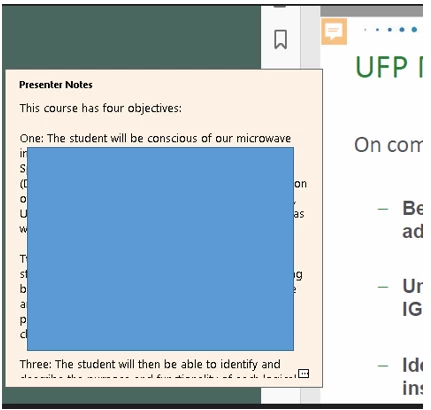Click the bookmark icon in the side panel
Screen dimensions: 431x410
pos(280,39)
